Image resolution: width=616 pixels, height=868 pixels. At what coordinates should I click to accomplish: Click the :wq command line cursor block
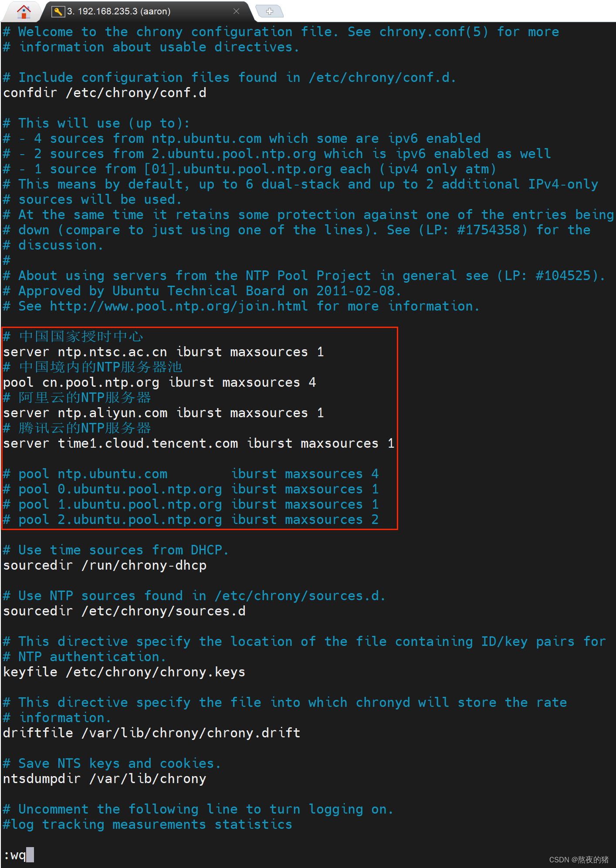30,854
